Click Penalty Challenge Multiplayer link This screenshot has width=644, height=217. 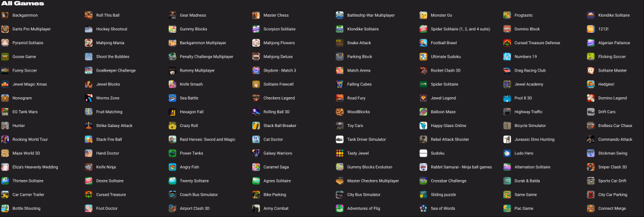pos(206,57)
